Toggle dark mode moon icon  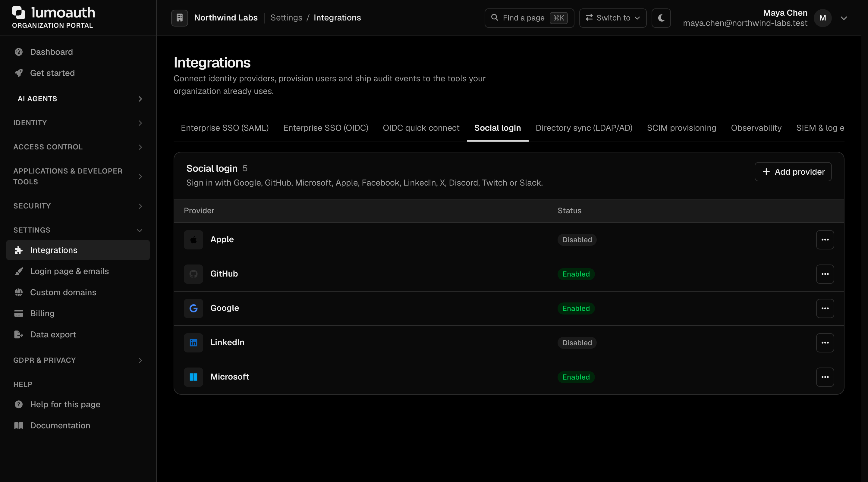[661, 18]
